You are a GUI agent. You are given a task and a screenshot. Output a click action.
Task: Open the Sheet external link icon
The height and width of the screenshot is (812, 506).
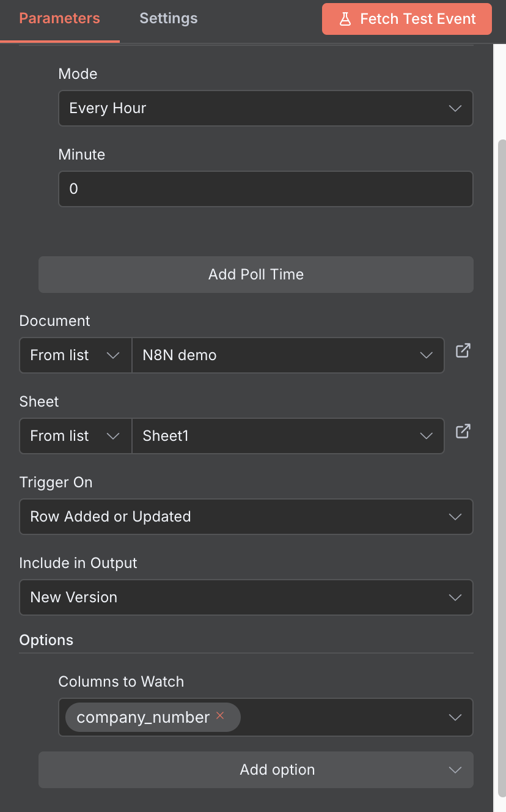463,432
